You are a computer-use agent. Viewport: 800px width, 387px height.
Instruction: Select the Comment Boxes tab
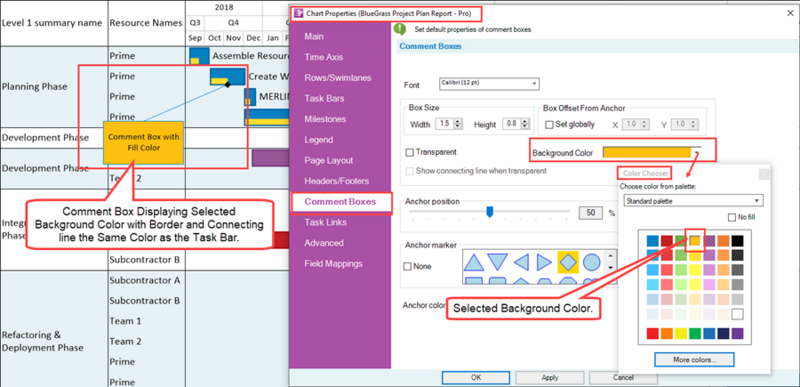pos(340,201)
